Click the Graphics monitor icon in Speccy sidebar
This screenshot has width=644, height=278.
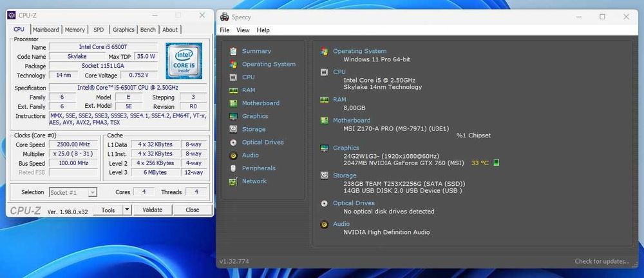233,116
